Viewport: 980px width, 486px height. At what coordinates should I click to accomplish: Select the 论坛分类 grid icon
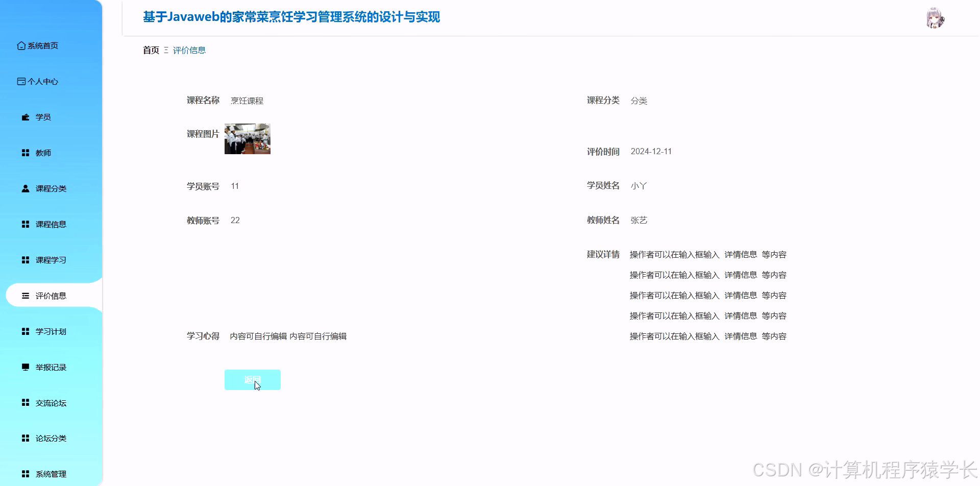(x=25, y=438)
